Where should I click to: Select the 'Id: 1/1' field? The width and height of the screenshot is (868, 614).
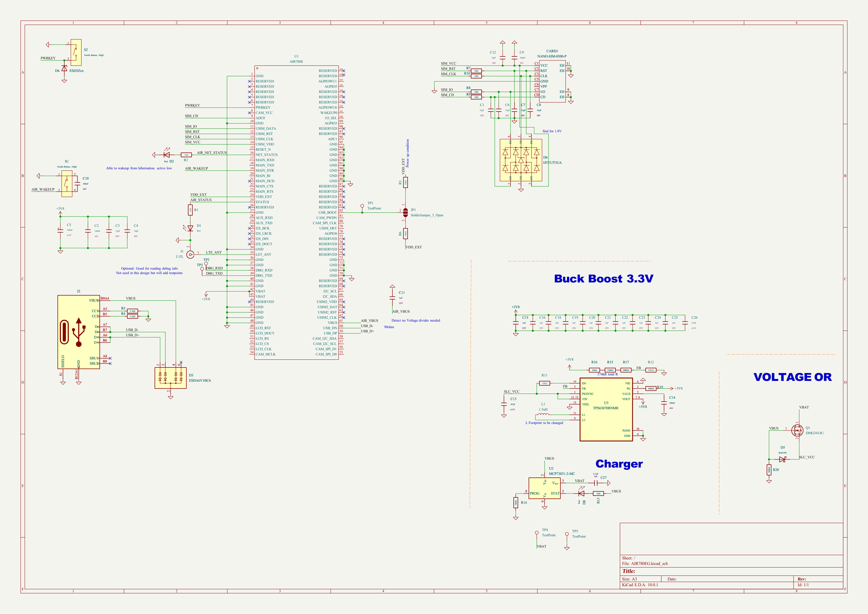[803, 585]
